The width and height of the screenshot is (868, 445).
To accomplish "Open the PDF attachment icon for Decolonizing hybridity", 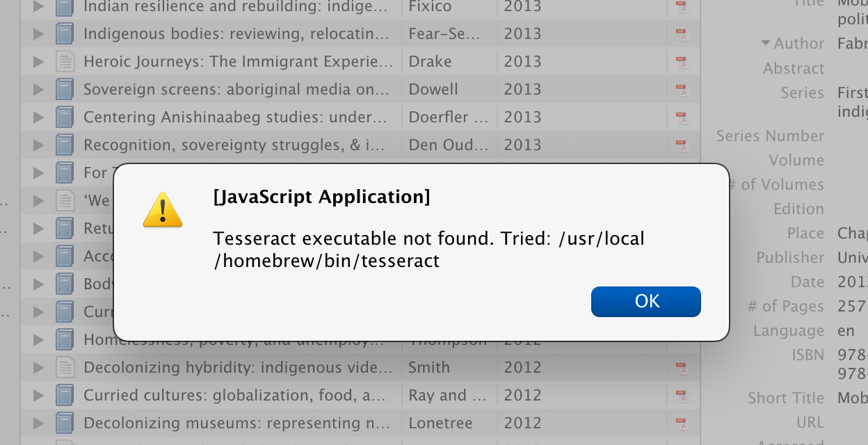I will [682, 367].
